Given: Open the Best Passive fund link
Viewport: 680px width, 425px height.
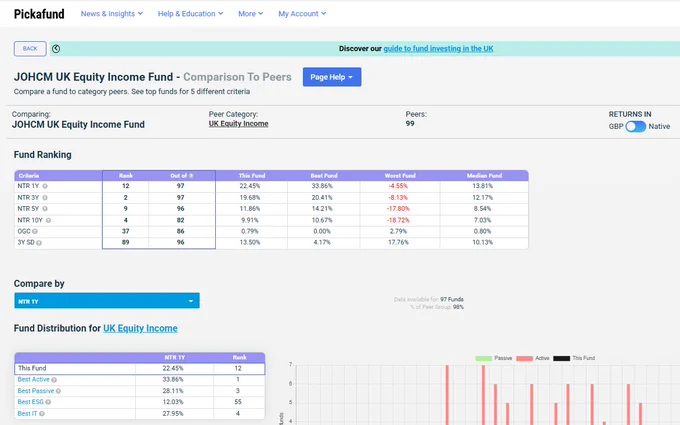Looking at the screenshot, I should pos(36,391).
